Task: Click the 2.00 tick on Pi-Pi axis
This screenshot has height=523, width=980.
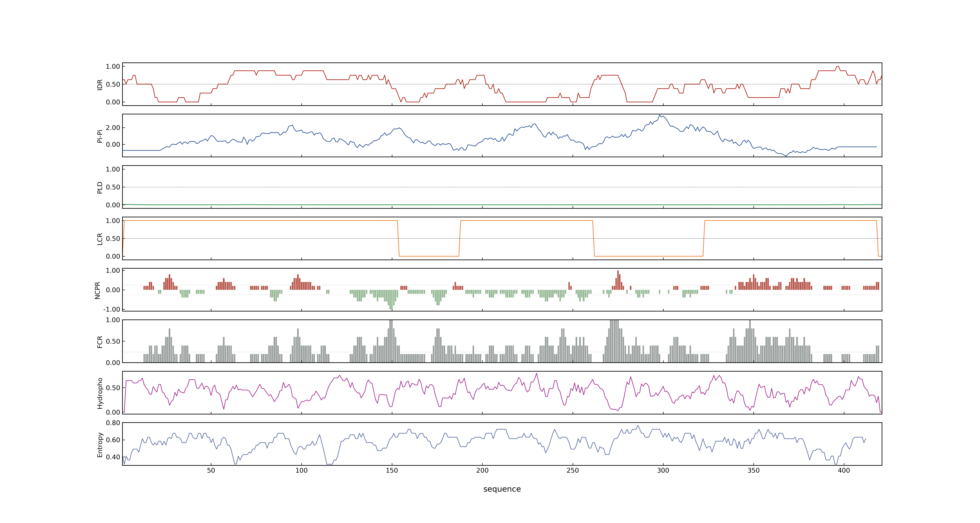Action: (x=113, y=128)
